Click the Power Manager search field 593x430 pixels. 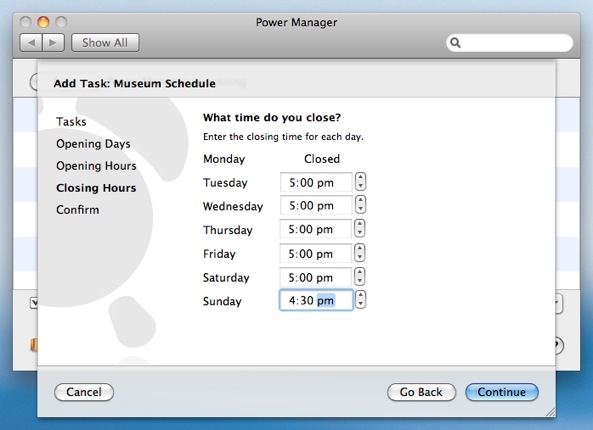[509, 43]
